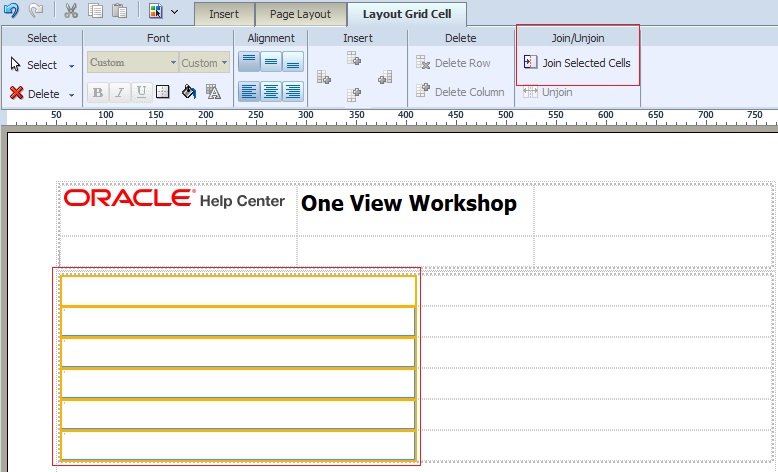Viewport: 778px width, 472px height.
Task: Click the last highlighted grid cell row
Action: 238,446
